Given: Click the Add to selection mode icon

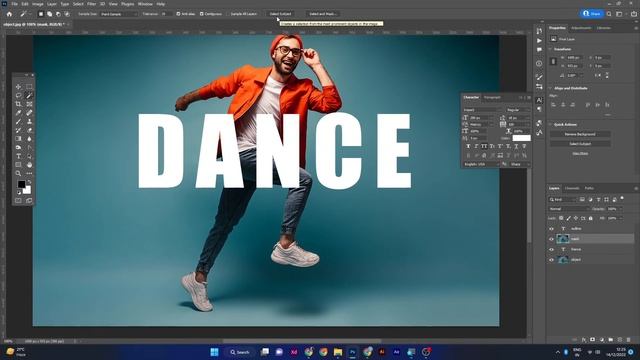Looking at the screenshot, I should pyautogui.click(x=49, y=14).
